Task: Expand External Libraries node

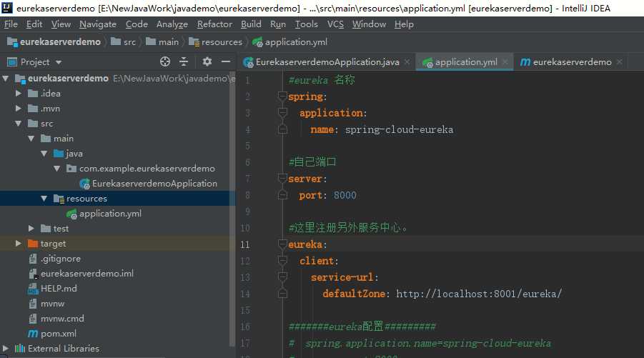Action: (5, 349)
